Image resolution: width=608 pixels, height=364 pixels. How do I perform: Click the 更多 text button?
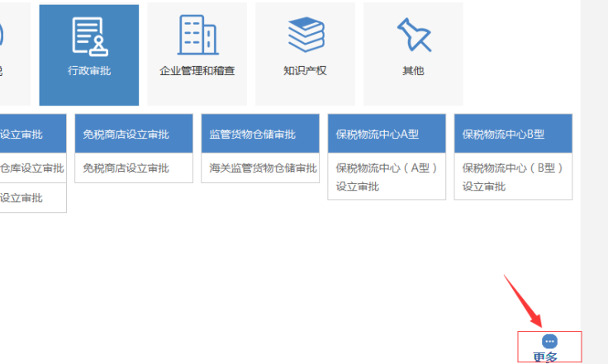tap(545, 357)
